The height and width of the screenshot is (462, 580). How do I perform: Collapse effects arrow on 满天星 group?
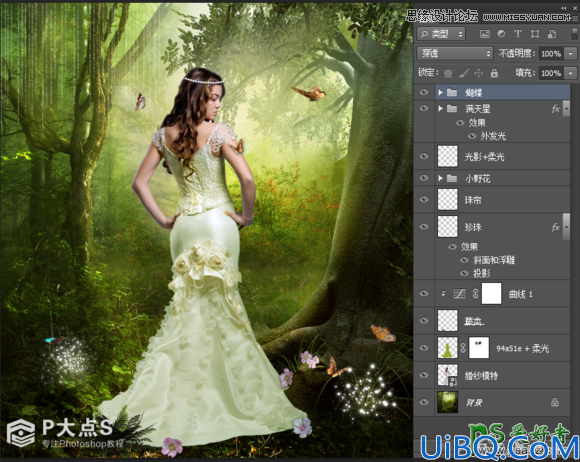(566, 109)
